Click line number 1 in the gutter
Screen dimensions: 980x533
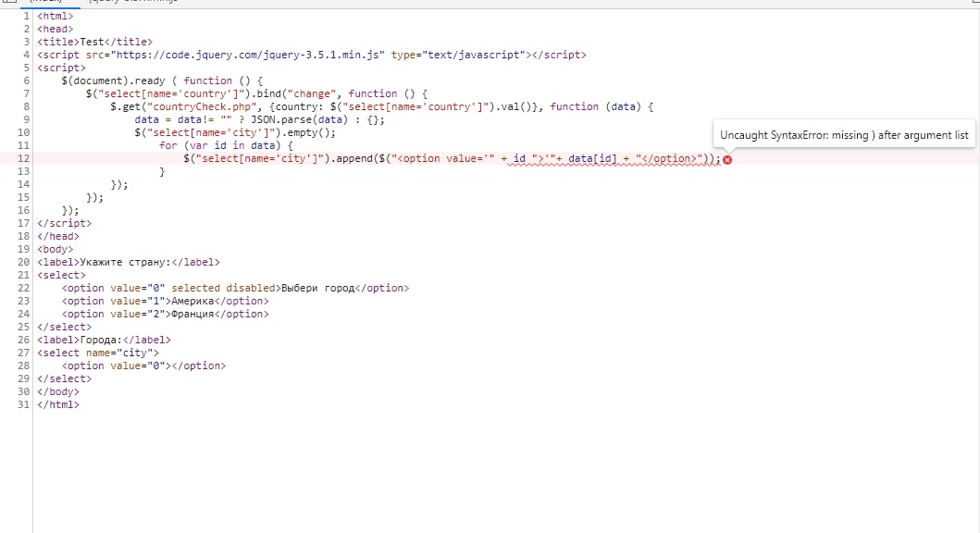pos(26,16)
